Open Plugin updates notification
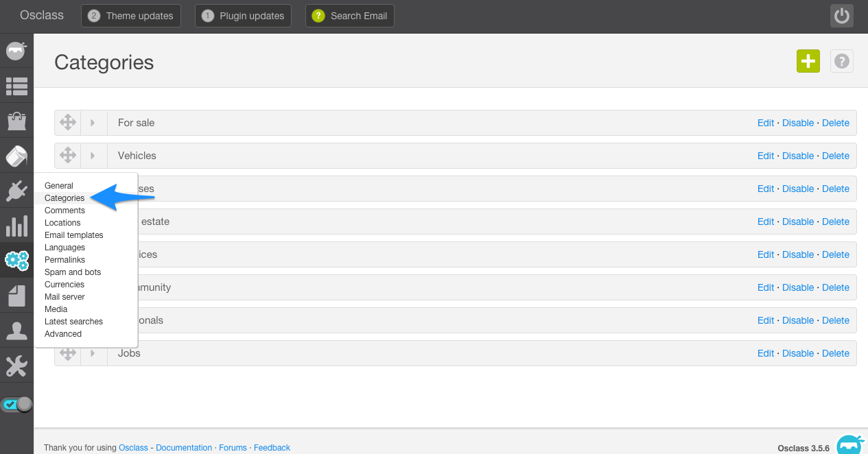The height and width of the screenshot is (454, 868). click(x=244, y=16)
